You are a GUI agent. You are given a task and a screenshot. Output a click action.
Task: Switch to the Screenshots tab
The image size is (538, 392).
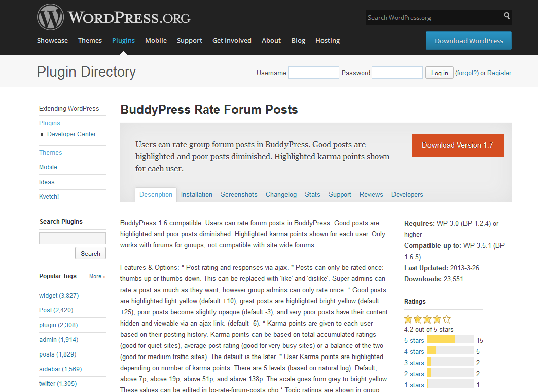pos(239,194)
